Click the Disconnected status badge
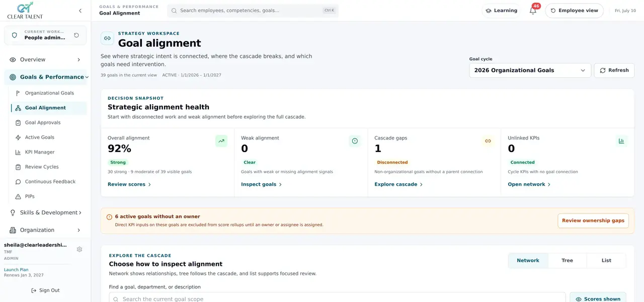The image size is (644, 302). coord(392,163)
